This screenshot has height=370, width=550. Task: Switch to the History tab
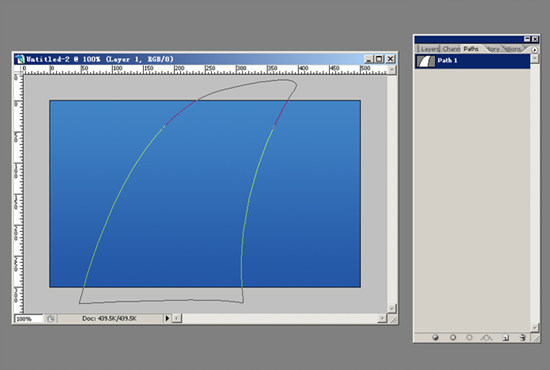click(493, 49)
